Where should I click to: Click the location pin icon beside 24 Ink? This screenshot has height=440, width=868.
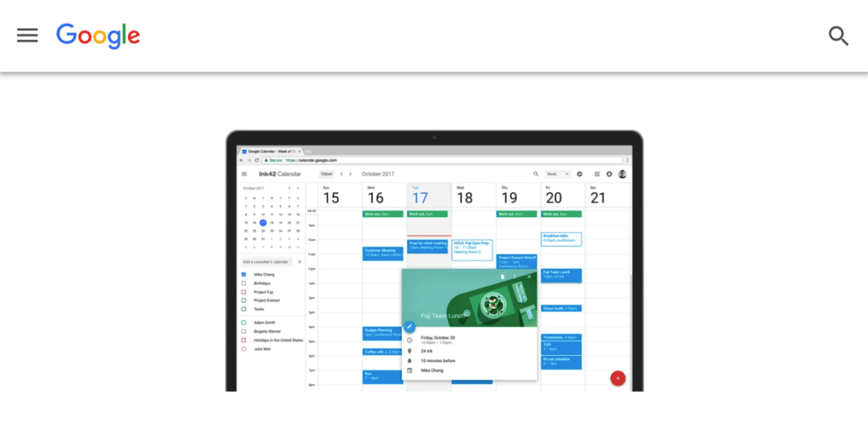coord(409,351)
